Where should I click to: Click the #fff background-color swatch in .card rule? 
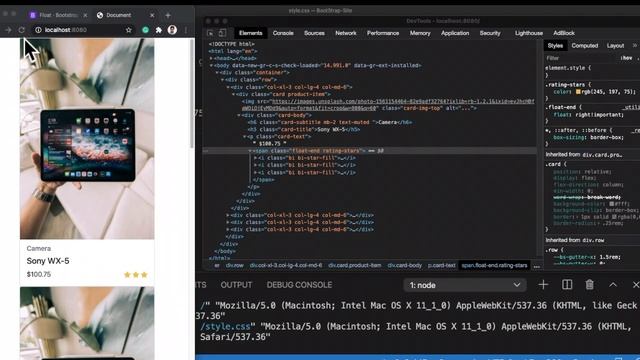coord(612,204)
